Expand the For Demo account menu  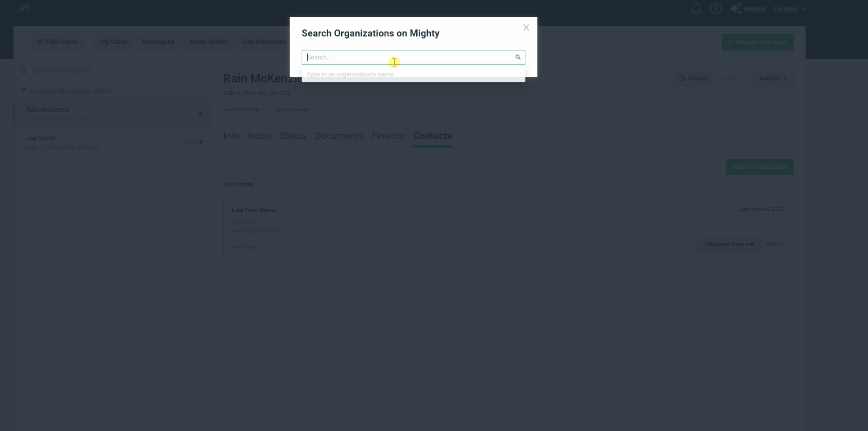790,9
